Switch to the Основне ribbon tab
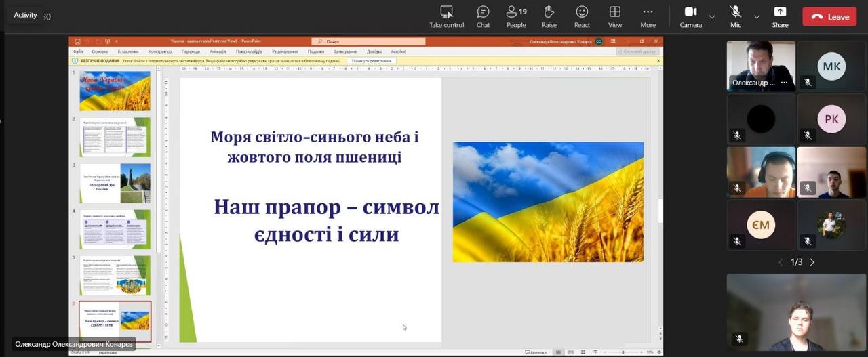Viewport: 868px width, 357px height. coord(100,51)
